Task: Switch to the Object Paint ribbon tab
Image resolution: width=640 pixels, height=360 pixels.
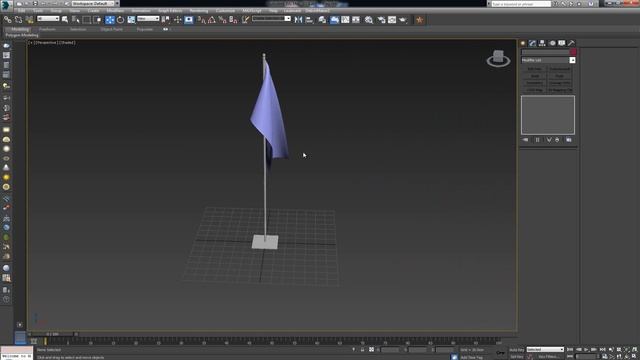Action: click(111, 29)
